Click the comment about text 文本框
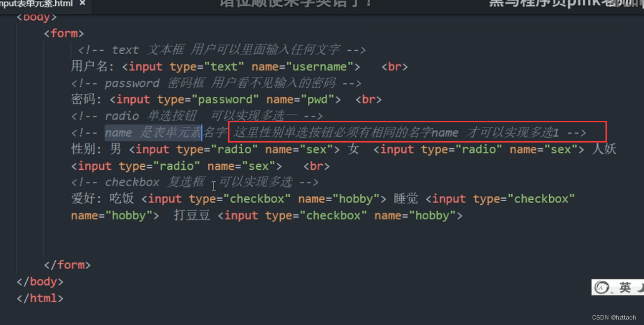Screen dimensions: 644x325 (222, 50)
